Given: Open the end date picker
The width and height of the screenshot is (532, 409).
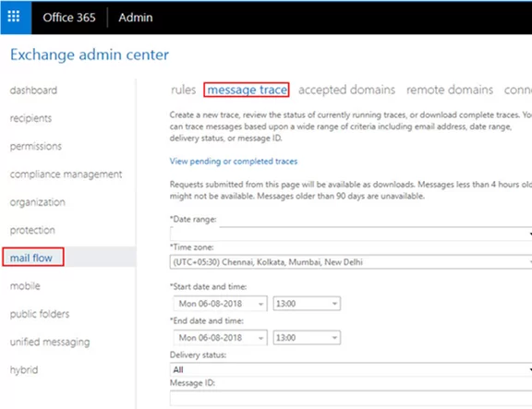Looking at the screenshot, I should click(220, 338).
